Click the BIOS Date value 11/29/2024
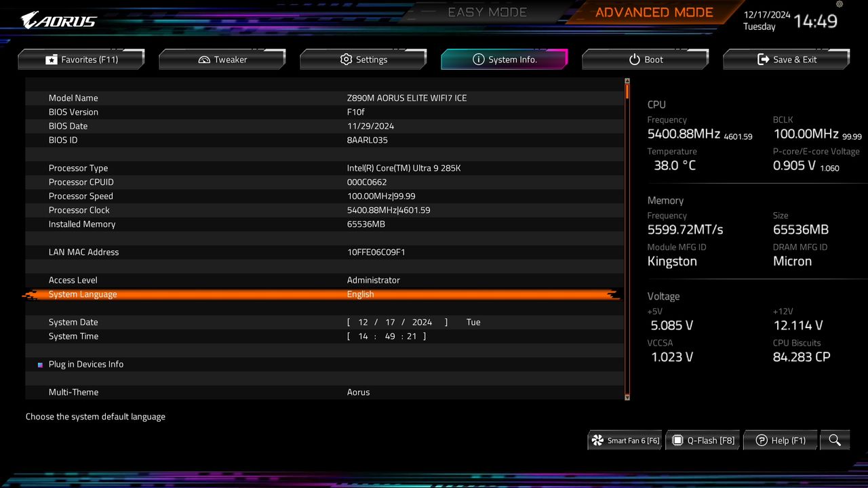Image resolution: width=868 pixels, height=488 pixels. coord(370,126)
